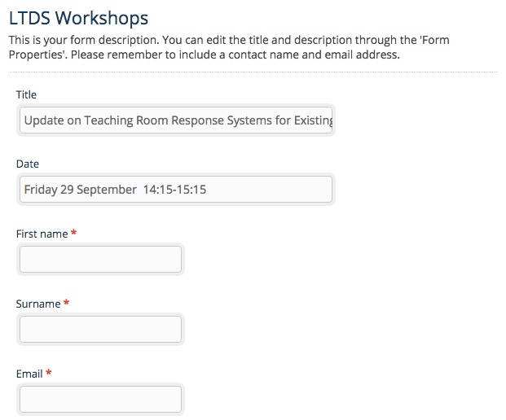Click the 'Email' label text
506x420 pixels.
pyautogui.click(x=29, y=374)
